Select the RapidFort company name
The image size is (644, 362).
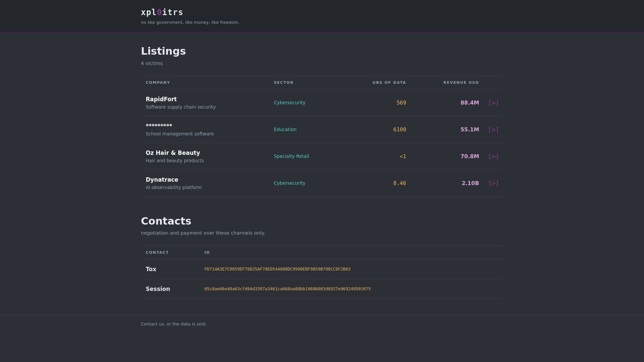coord(161,99)
